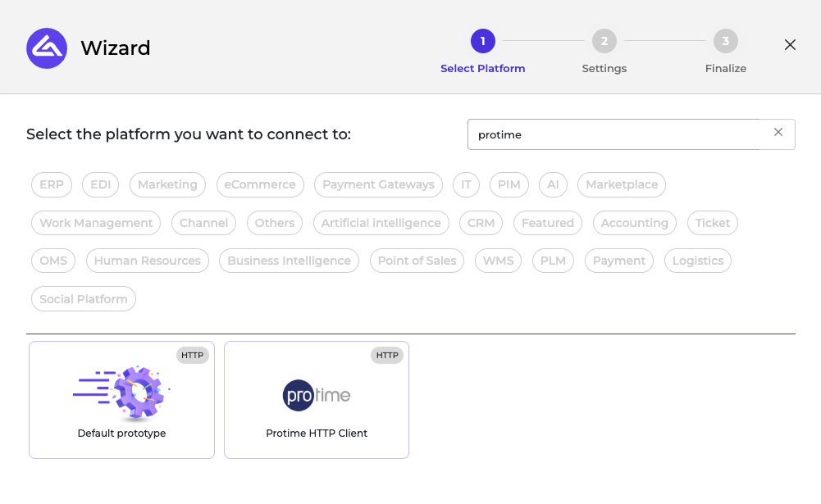Choose the Payment filter chip

[619, 261]
